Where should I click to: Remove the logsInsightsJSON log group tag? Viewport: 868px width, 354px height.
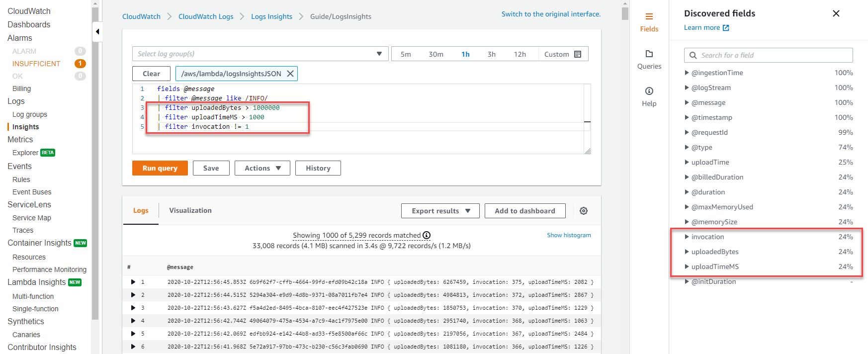coord(290,74)
